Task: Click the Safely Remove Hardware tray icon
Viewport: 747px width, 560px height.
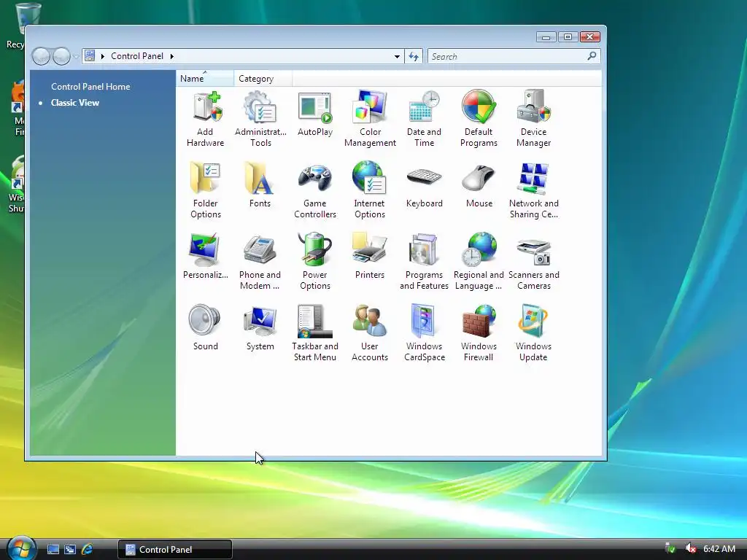Action: [x=670, y=549]
